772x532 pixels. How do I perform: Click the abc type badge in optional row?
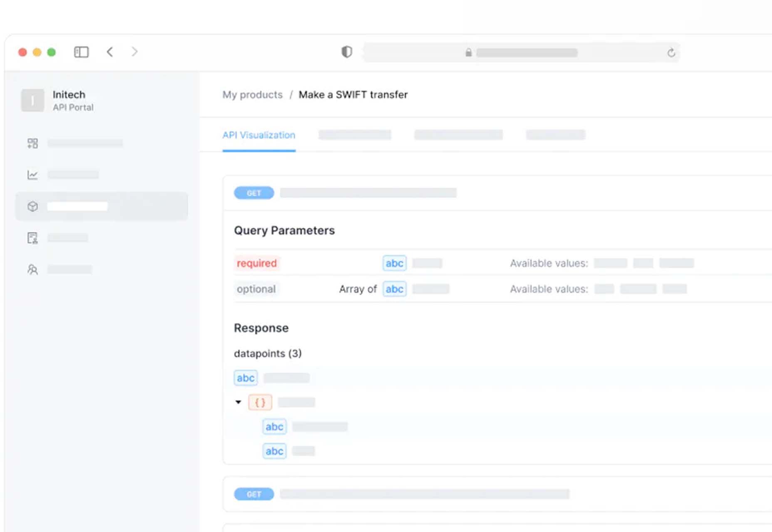[x=394, y=289]
